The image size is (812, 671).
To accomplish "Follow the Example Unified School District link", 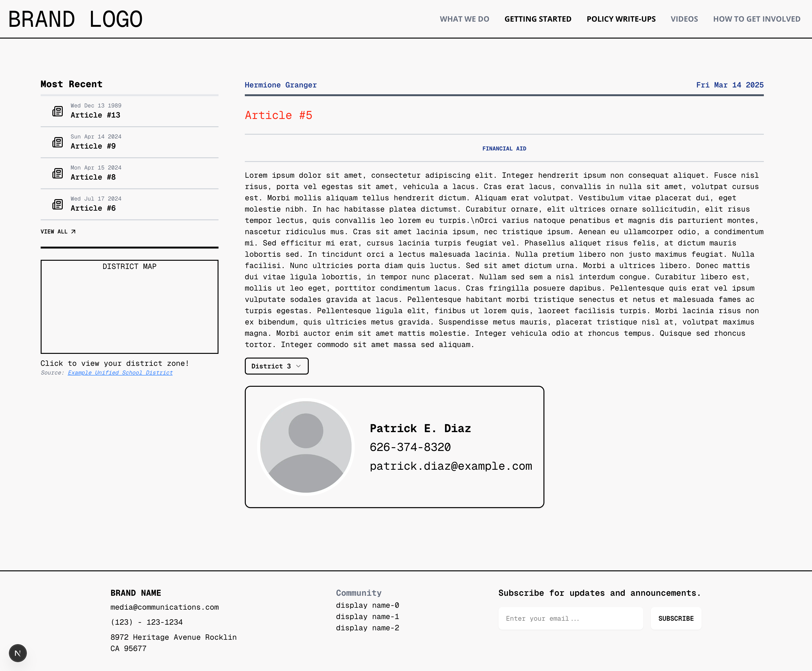I will (120, 373).
